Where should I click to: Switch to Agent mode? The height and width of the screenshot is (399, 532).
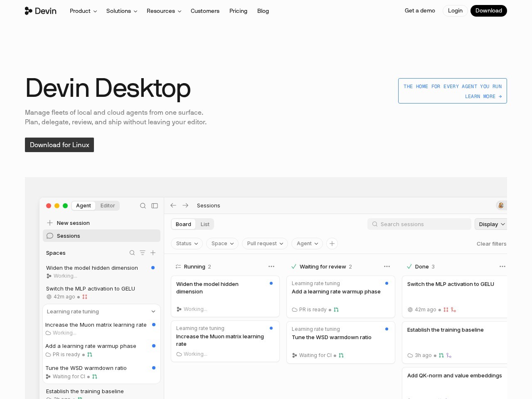tap(84, 206)
